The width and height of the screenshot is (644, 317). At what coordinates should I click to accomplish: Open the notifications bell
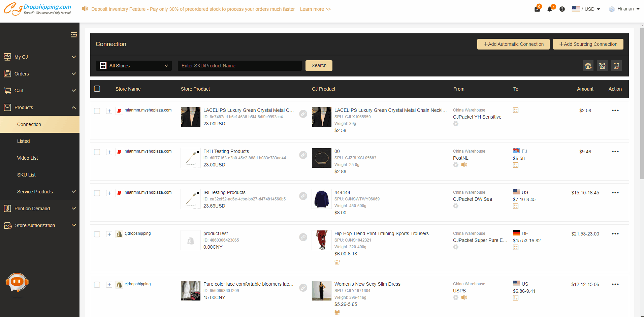[x=550, y=9]
